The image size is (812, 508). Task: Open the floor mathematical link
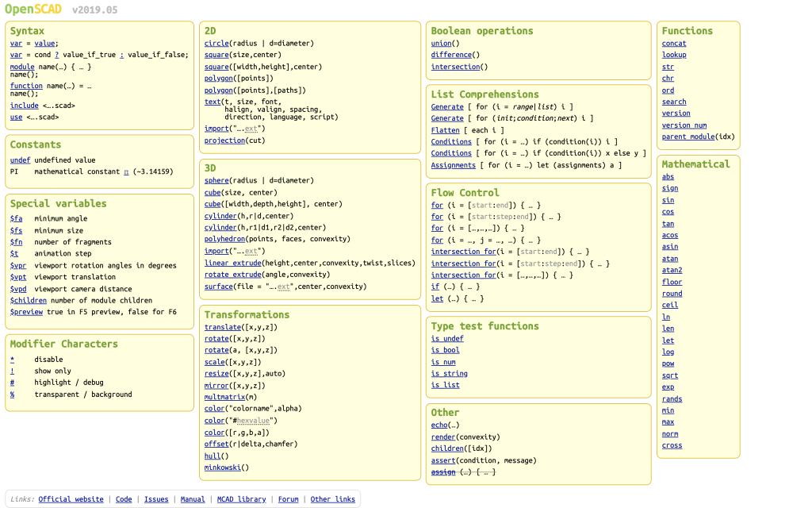click(x=672, y=282)
